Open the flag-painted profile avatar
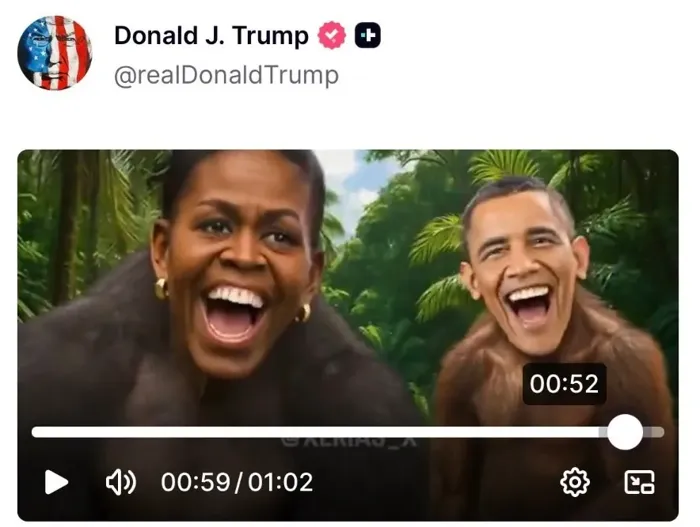Screen dimensions: 700x527 point(55,53)
